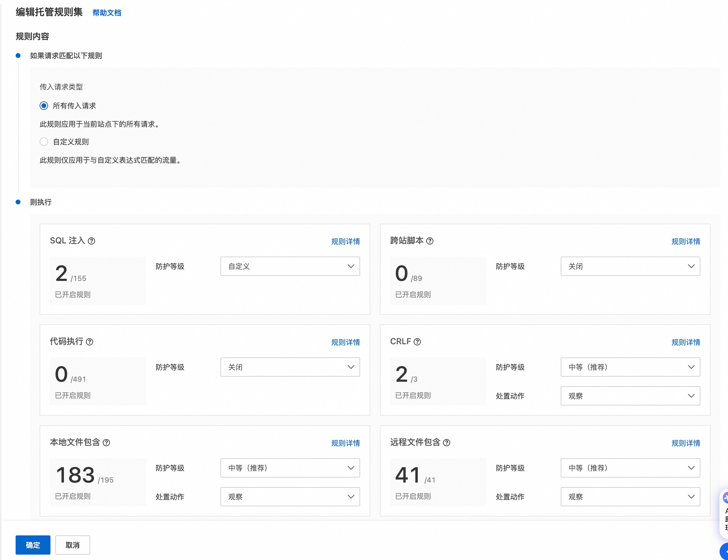Open SQL 注入 防护等级 dropdown

point(290,266)
